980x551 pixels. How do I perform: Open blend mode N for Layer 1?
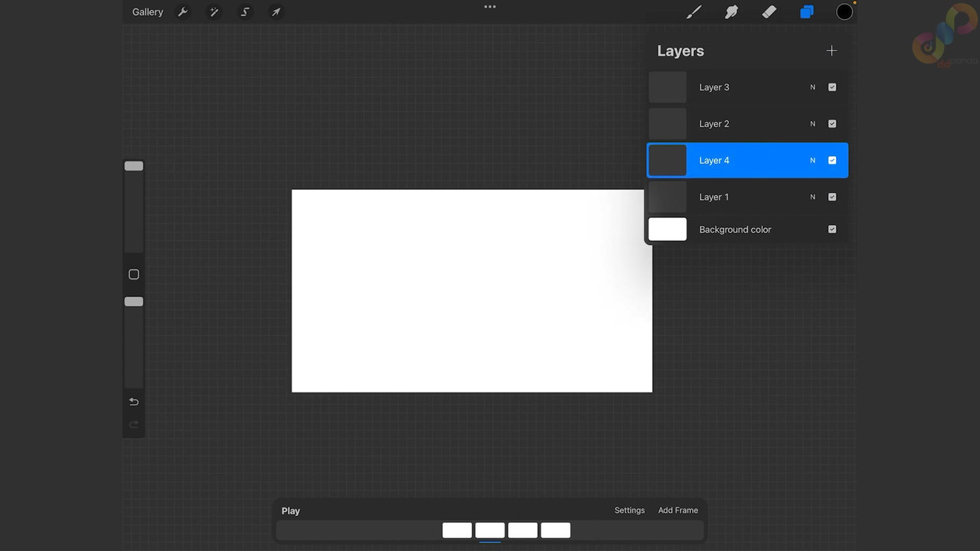point(813,197)
